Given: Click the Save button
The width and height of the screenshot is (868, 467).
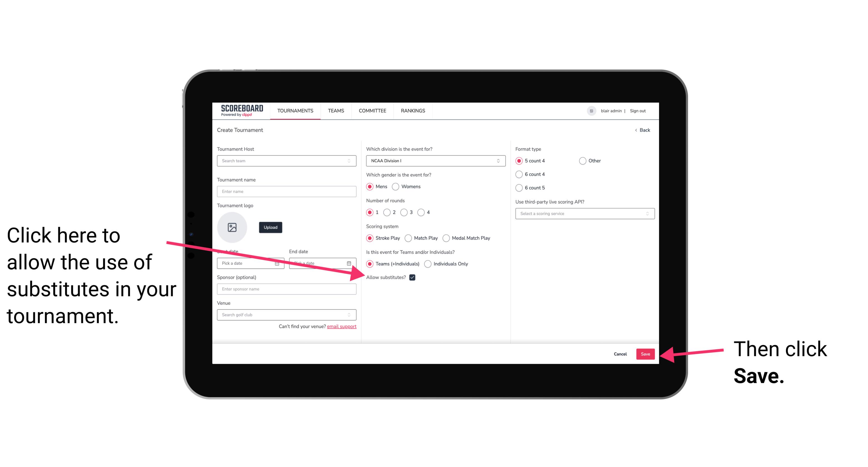Looking at the screenshot, I should [645, 354].
